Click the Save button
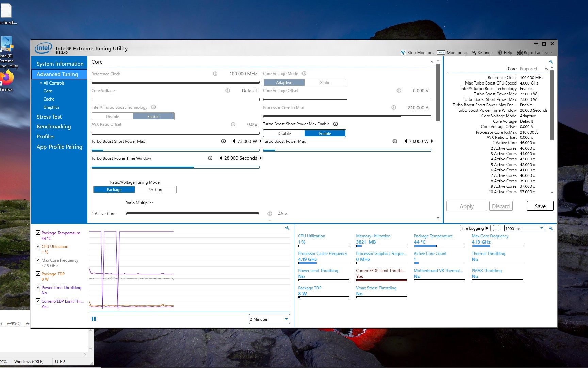The width and height of the screenshot is (588, 368). click(540, 206)
